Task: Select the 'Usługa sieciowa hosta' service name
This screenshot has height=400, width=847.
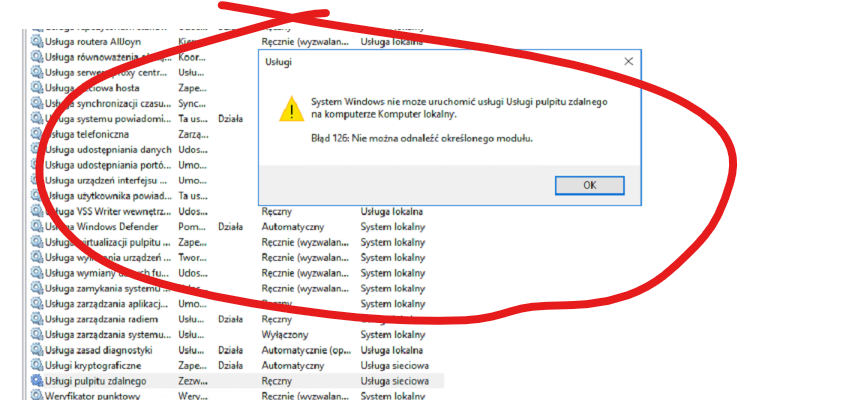Action: pos(92,88)
